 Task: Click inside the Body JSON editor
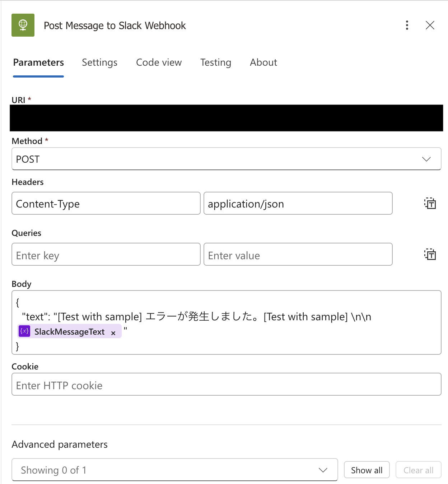point(226,322)
